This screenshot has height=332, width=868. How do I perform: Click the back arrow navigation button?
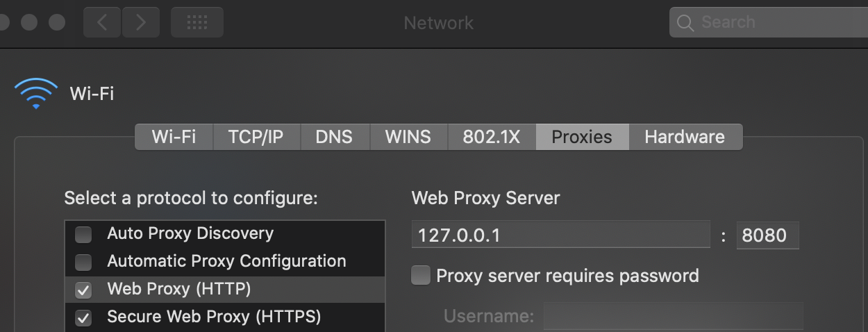pos(102,22)
